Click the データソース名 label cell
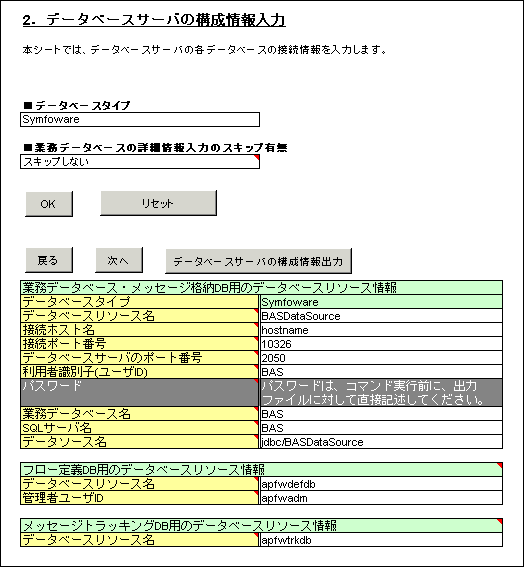This screenshot has height=567, width=524. (x=140, y=442)
